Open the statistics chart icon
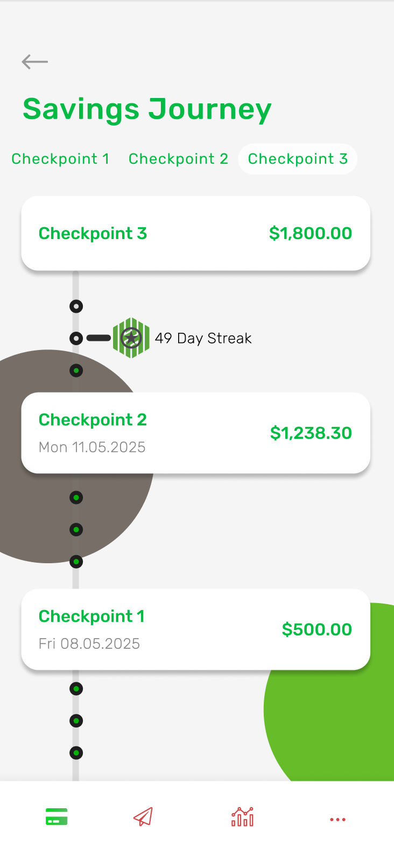Screen dimensions: 394x868 242,817
